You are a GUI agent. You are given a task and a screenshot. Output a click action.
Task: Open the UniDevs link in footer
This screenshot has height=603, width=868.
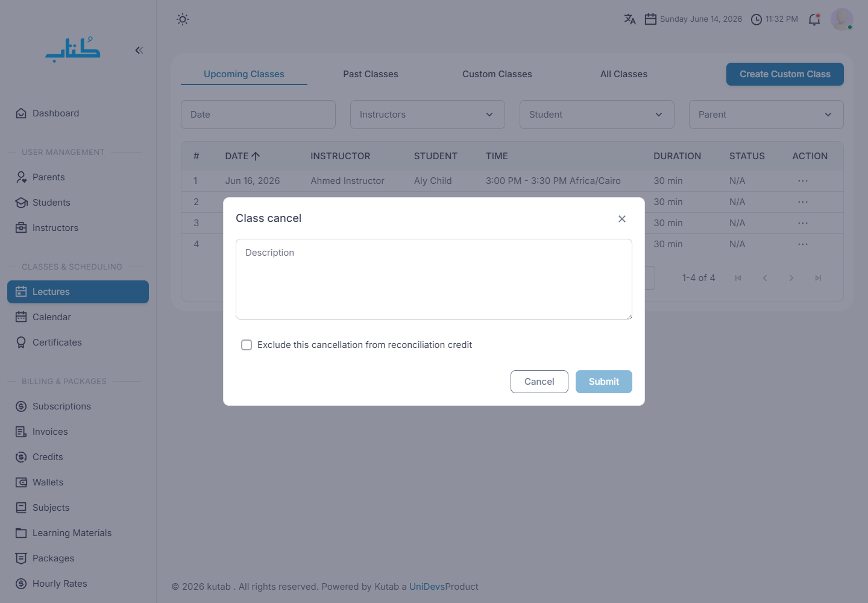427,587
